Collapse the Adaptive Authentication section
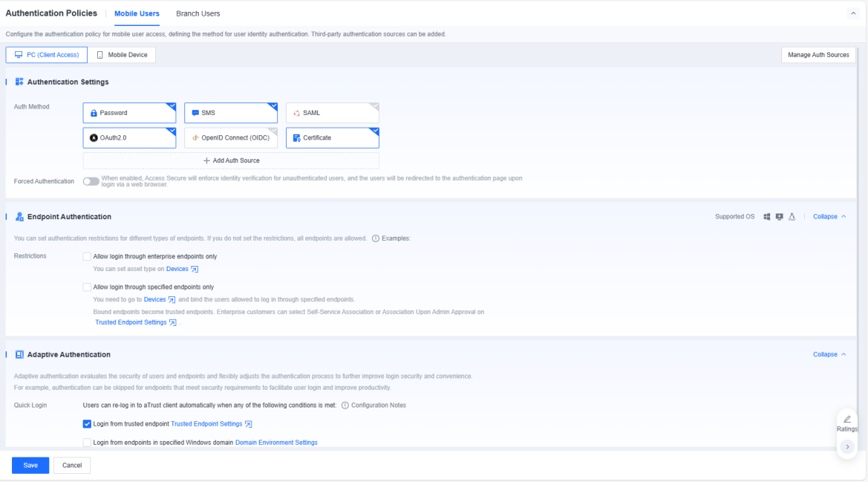The height and width of the screenshot is (482, 868). pos(829,355)
